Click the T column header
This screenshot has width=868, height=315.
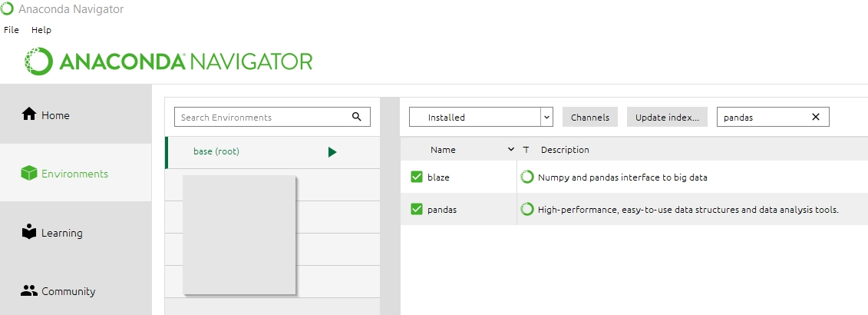[x=526, y=150]
